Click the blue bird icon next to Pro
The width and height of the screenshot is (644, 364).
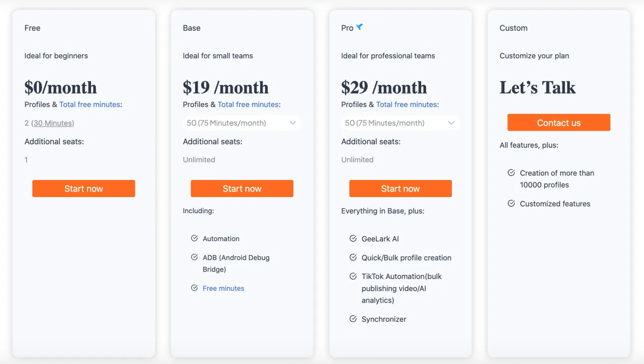coord(359,27)
